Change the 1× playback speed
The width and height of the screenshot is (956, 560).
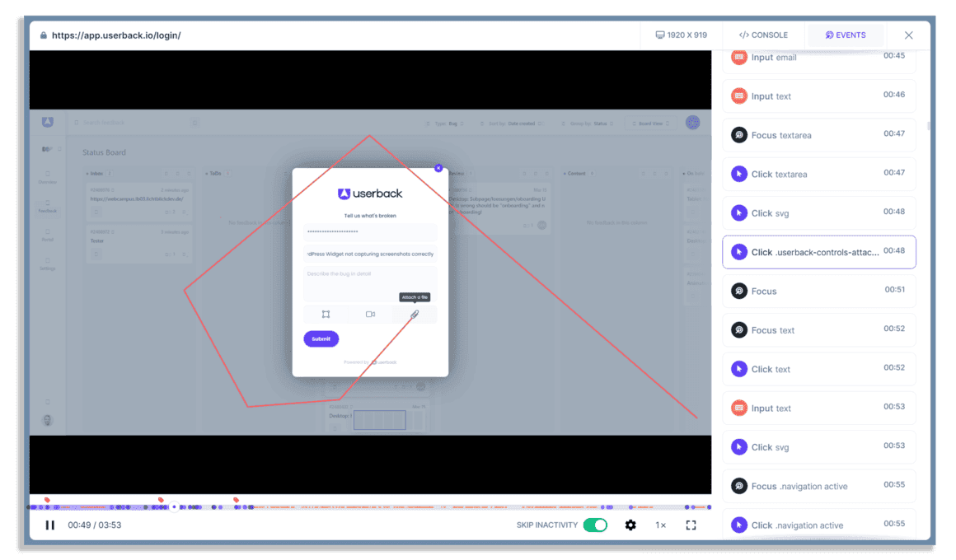(x=660, y=525)
